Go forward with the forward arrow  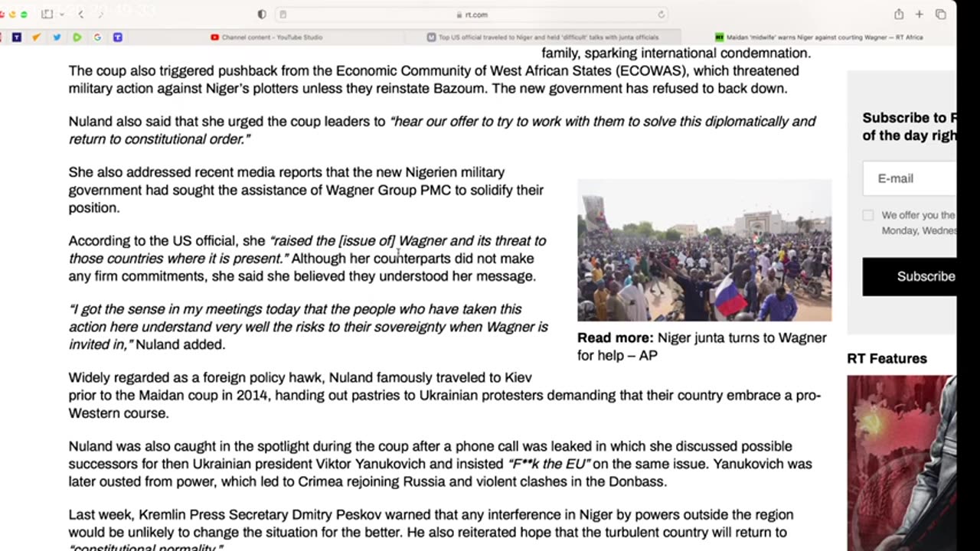[x=101, y=15]
